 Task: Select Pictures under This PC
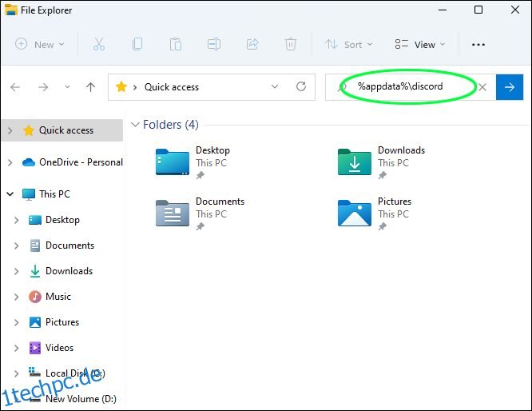point(54,322)
